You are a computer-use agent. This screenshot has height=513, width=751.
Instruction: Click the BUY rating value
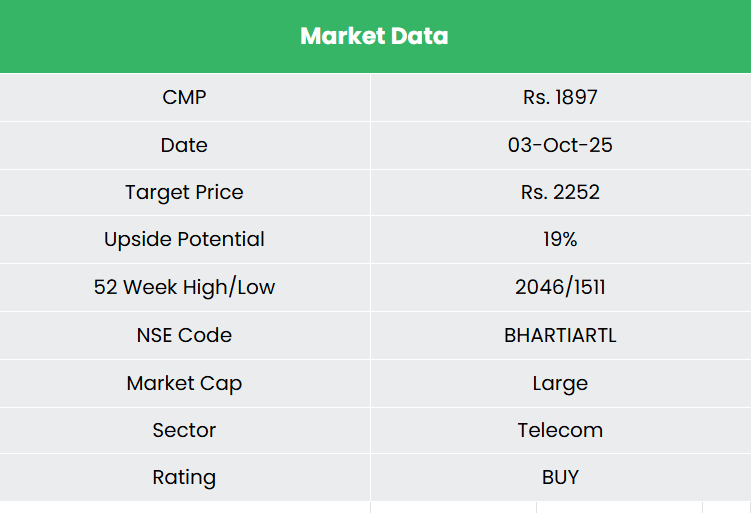(x=560, y=477)
